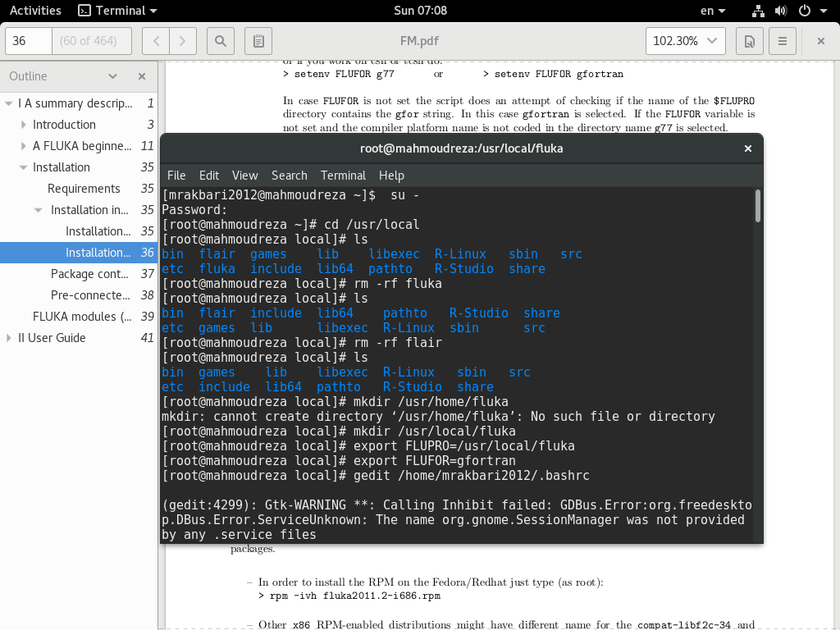Open the zoom level dropdown 102.30%

(x=685, y=41)
